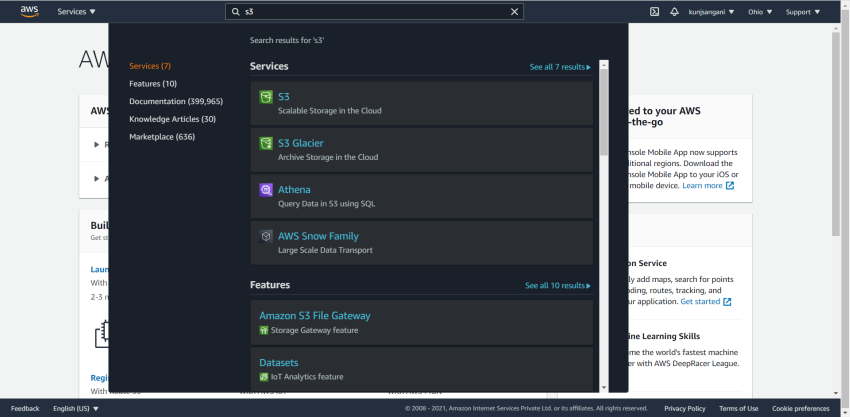The width and height of the screenshot is (850, 417).
Task: Open See all 7 results link
Action: pos(560,67)
